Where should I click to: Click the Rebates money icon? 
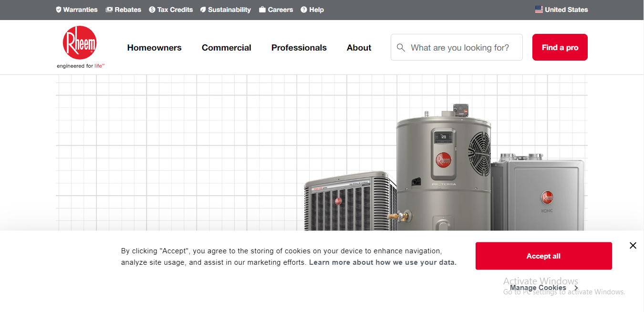pos(109,10)
